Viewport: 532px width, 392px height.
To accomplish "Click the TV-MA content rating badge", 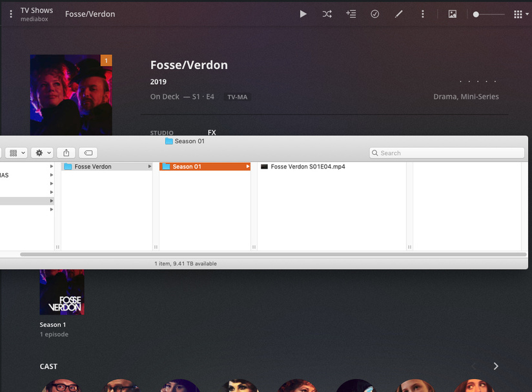I will click(237, 97).
